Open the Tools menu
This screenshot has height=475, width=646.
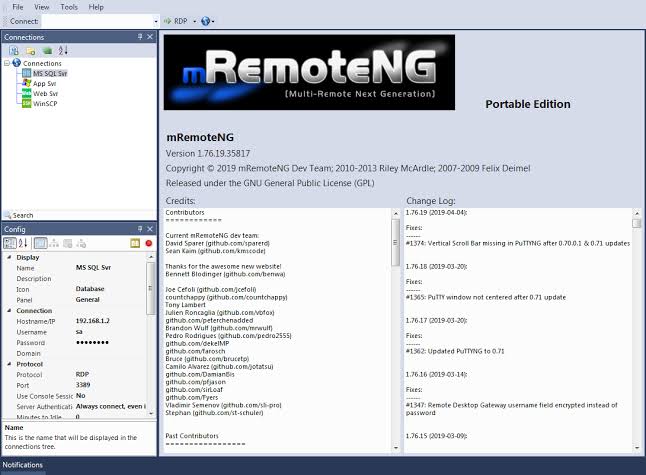point(69,7)
